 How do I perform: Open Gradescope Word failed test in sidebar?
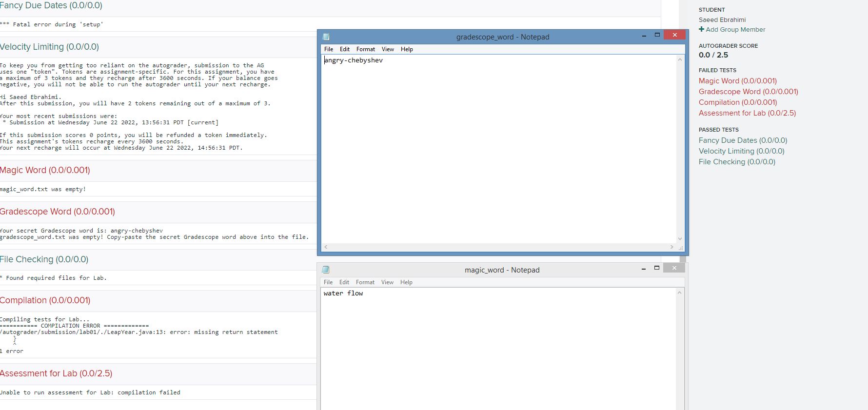[748, 92]
